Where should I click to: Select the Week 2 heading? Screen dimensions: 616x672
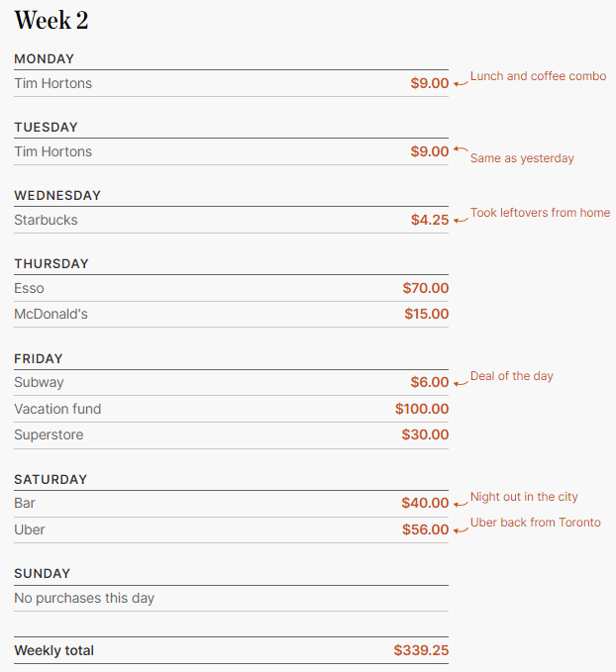tap(51, 20)
